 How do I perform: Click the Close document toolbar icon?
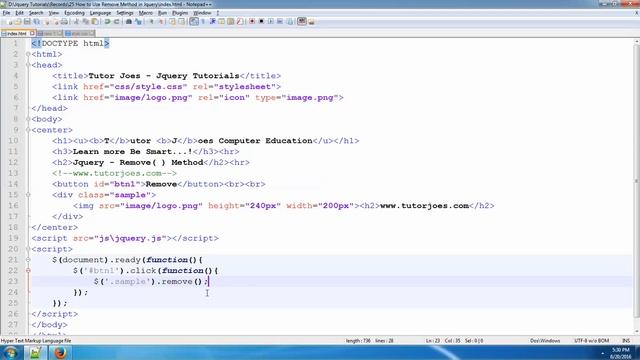tap(47, 22)
